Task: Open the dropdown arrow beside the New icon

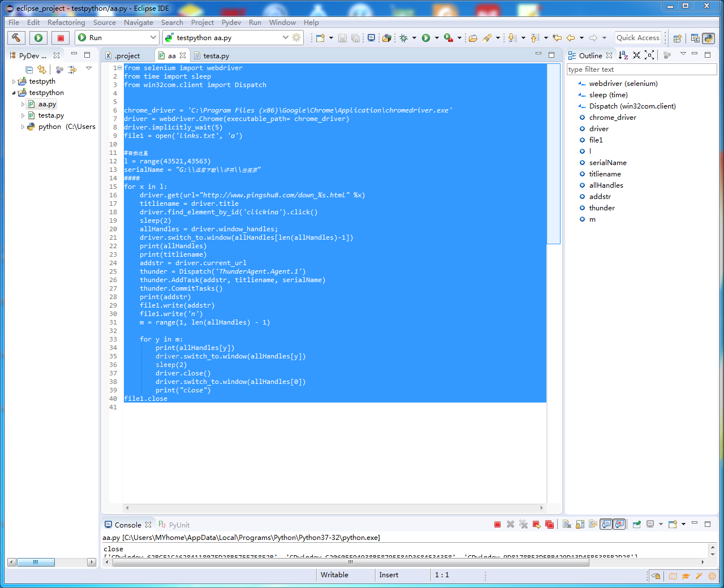Action: pyautogui.click(x=330, y=38)
